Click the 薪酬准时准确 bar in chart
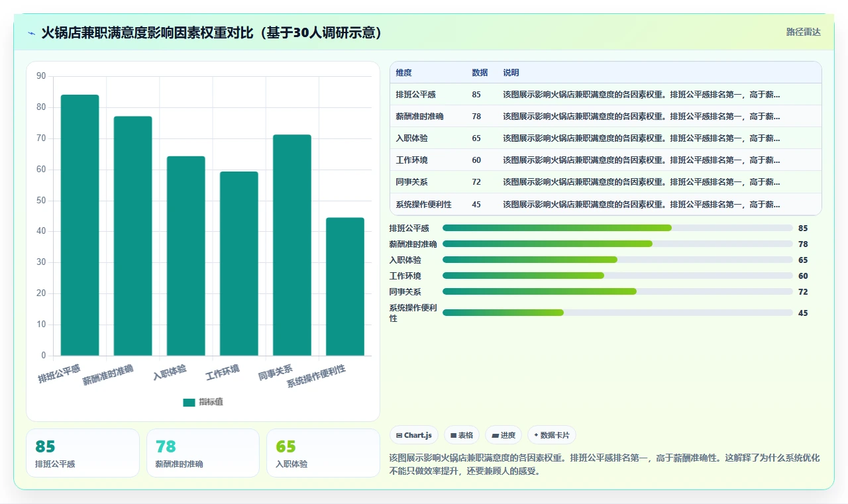The image size is (848, 504). click(132, 236)
